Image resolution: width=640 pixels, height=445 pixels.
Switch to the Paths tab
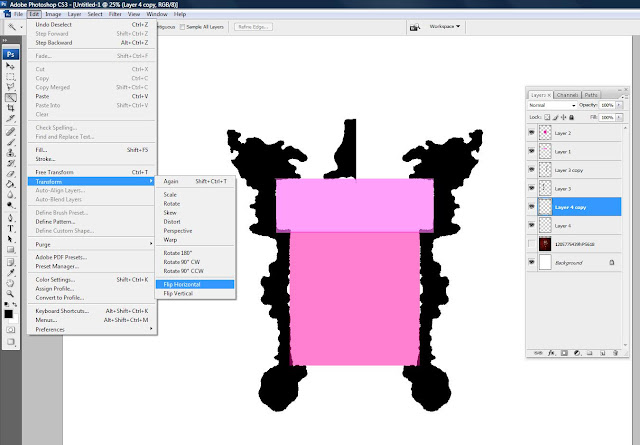pyautogui.click(x=591, y=95)
